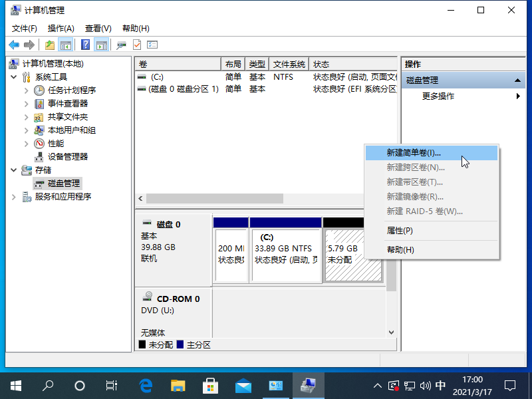Open the 查看(V) menu

pos(97,28)
